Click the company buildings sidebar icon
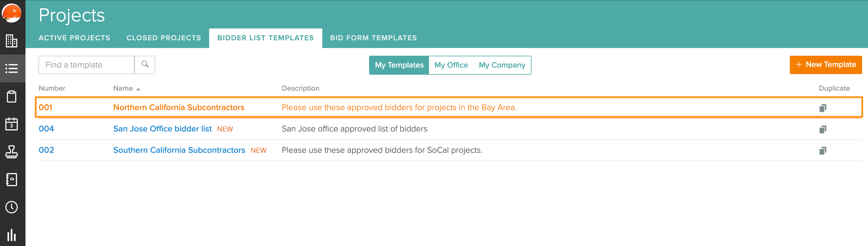 tap(12, 41)
